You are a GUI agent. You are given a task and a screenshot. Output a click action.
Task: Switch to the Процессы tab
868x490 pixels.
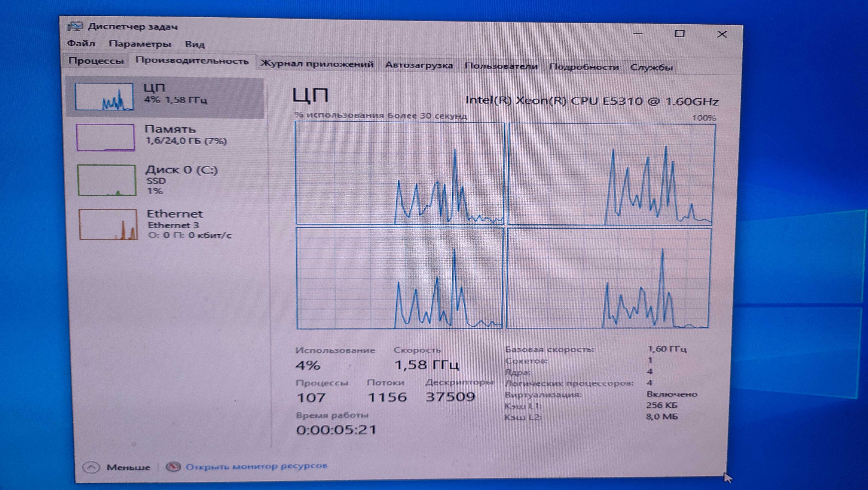tap(96, 61)
